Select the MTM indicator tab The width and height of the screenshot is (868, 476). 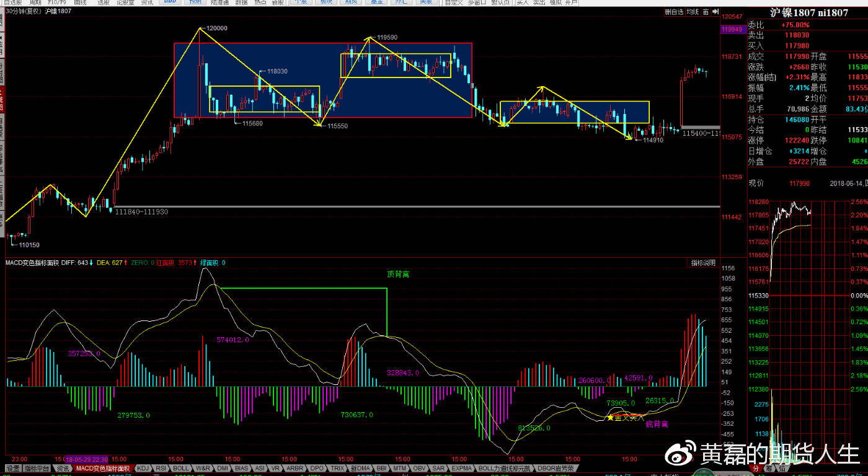pos(400,467)
